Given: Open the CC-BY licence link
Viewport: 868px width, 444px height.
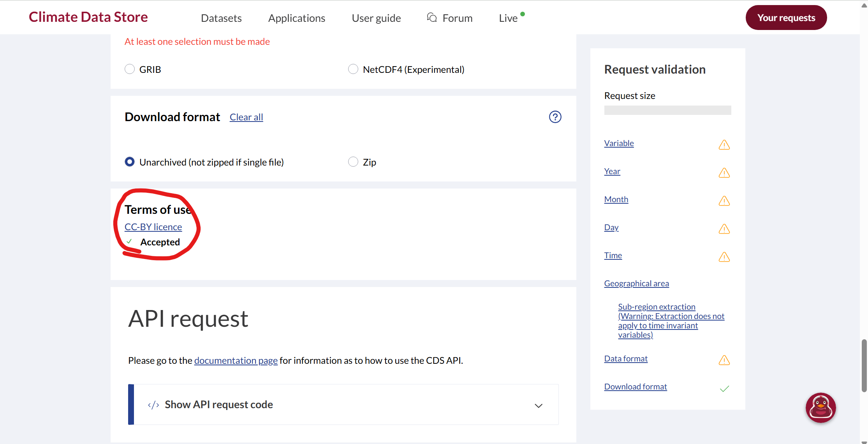Looking at the screenshot, I should click(x=153, y=227).
